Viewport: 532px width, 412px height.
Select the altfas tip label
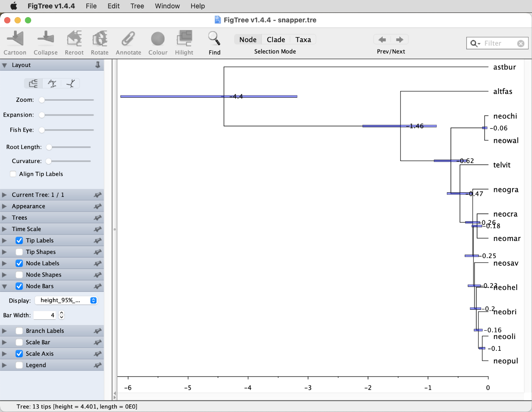point(503,92)
